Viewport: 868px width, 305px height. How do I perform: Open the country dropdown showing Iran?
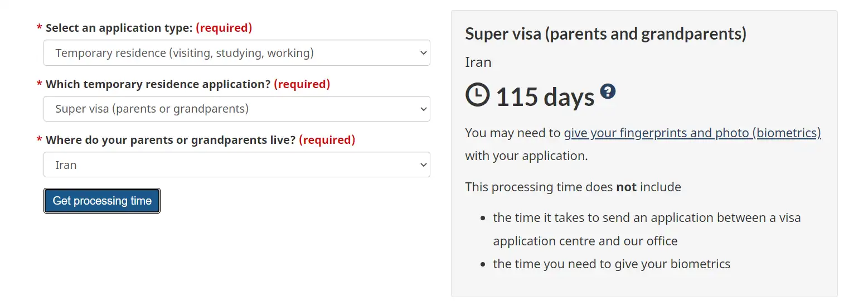coord(237,165)
